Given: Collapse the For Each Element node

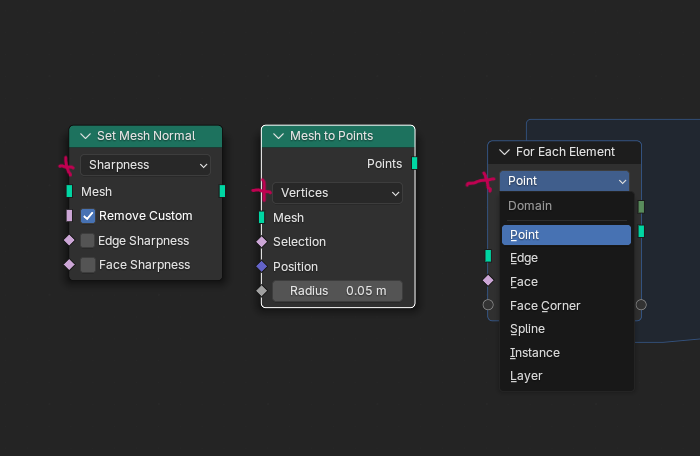Looking at the screenshot, I should click(504, 152).
